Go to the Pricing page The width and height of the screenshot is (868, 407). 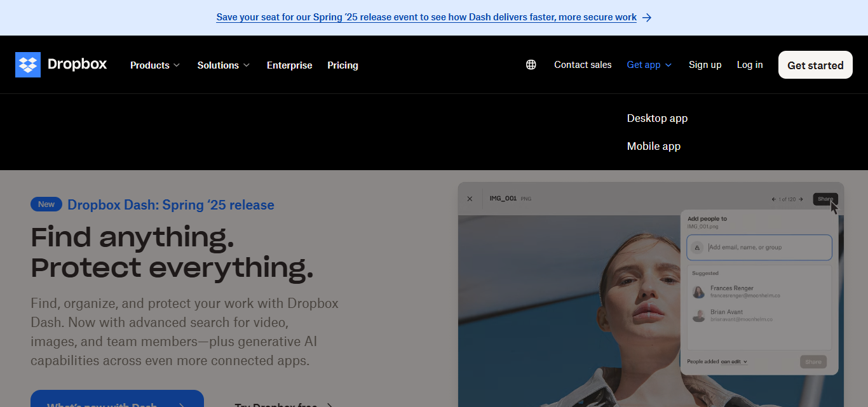(x=342, y=65)
